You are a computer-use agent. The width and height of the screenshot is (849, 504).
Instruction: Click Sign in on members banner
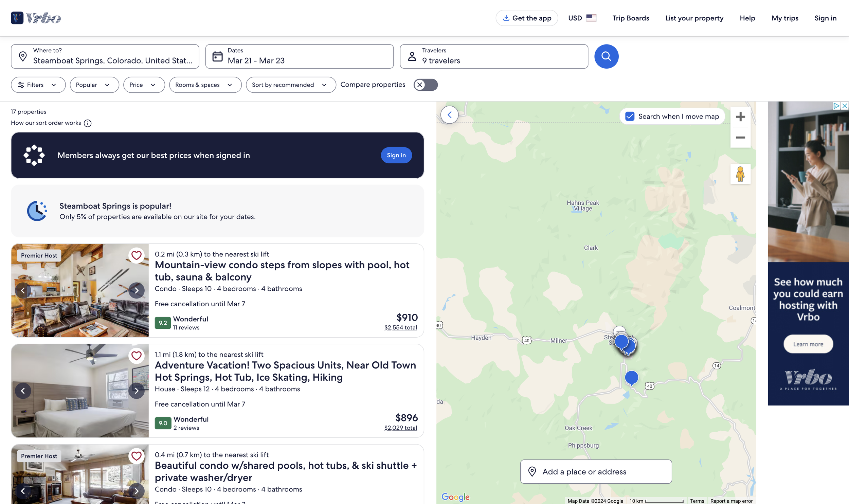coord(396,155)
